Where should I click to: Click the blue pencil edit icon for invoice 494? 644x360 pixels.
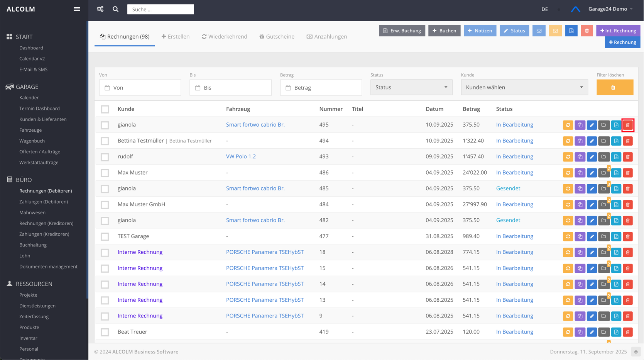tap(592, 141)
